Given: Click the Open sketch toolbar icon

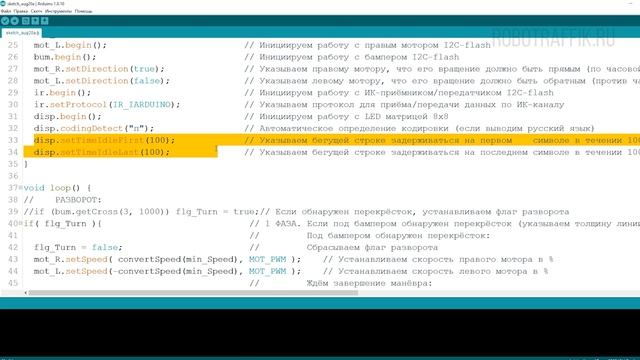Looking at the screenshot, I should coord(35,21).
